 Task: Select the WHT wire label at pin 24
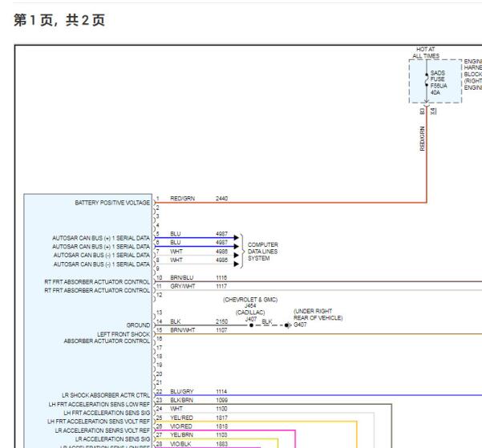(x=176, y=409)
